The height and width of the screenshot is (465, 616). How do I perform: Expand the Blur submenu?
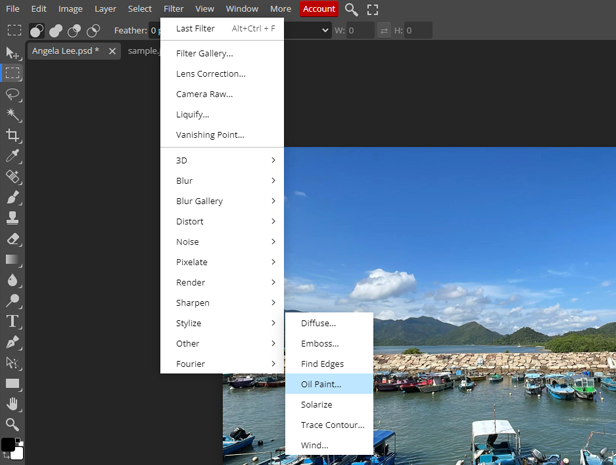222,181
